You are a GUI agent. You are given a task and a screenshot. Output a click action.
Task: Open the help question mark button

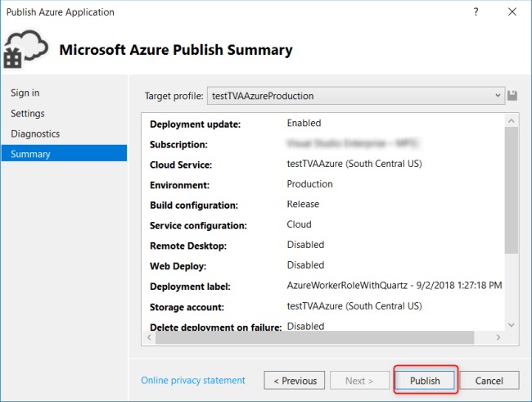[x=476, y=12]
